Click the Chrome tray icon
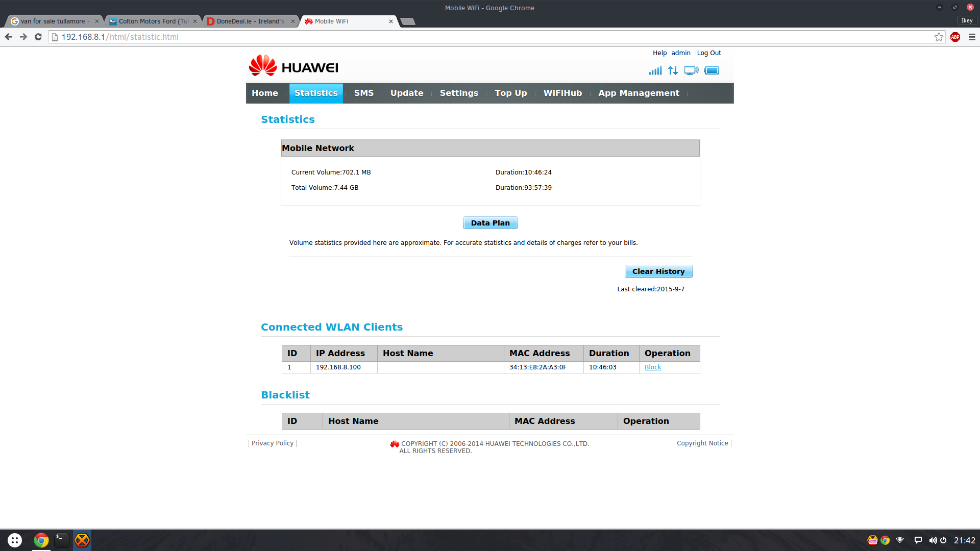Image resolution: width=980 pixels, height=551 pixels. pos(885,540)
